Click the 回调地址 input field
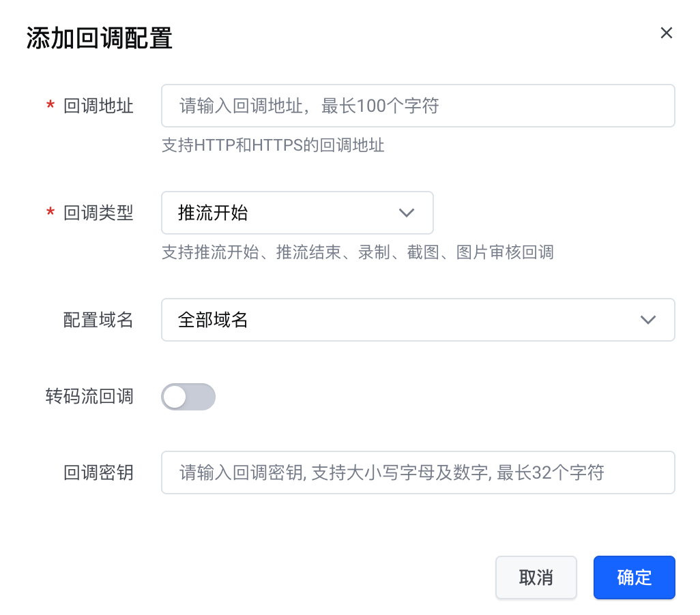Image resolution: width=700 pixels, height=615 pixels. tap(418, 106)
